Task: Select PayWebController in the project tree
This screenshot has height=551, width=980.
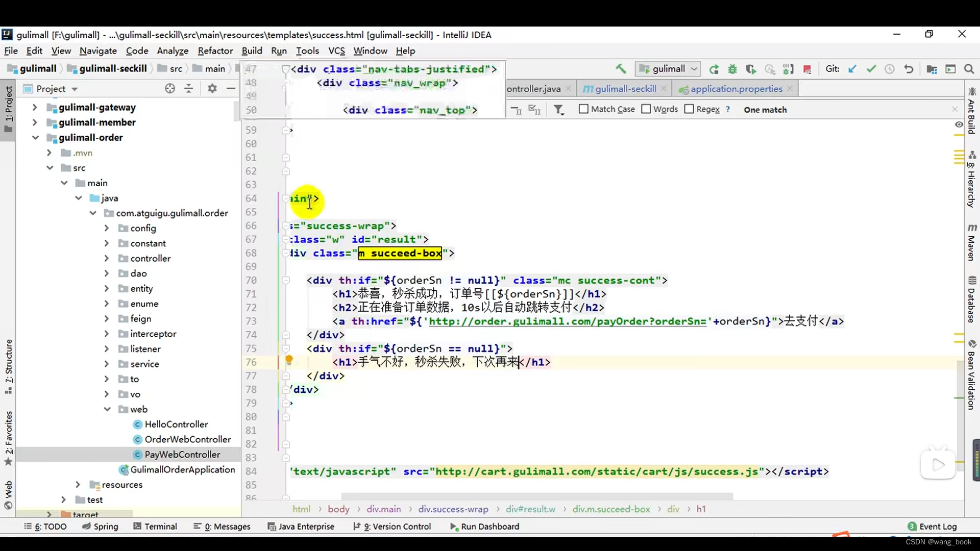Action: pos(182,455)
